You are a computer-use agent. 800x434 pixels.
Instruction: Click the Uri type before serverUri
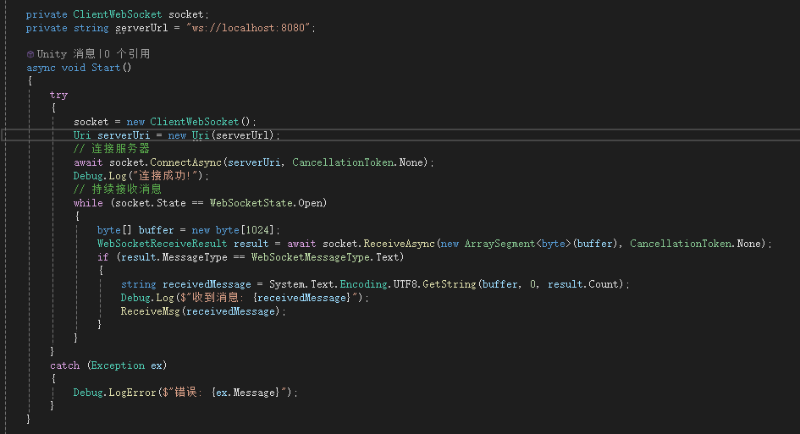point(82,136)
